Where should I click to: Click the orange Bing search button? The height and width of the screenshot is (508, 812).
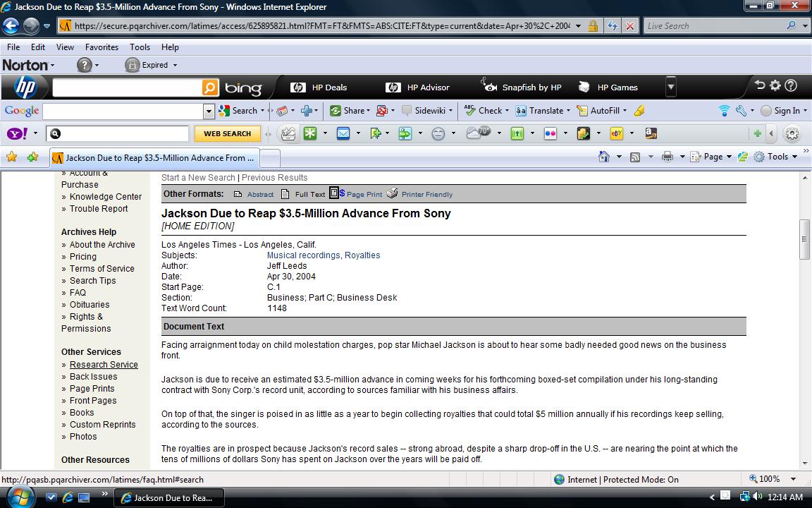(x=210, y=87)
